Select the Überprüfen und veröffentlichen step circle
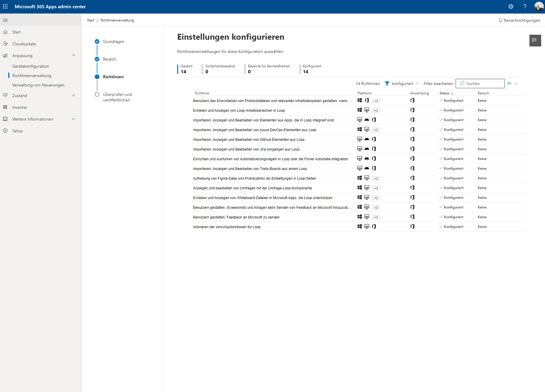 (x=97, y=94)
